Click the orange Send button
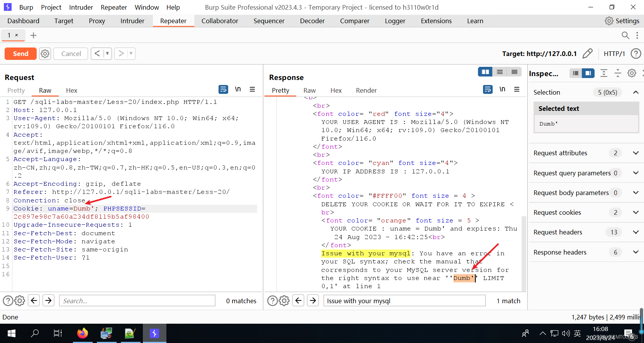The image size is (644, 343). pos(20,54)
